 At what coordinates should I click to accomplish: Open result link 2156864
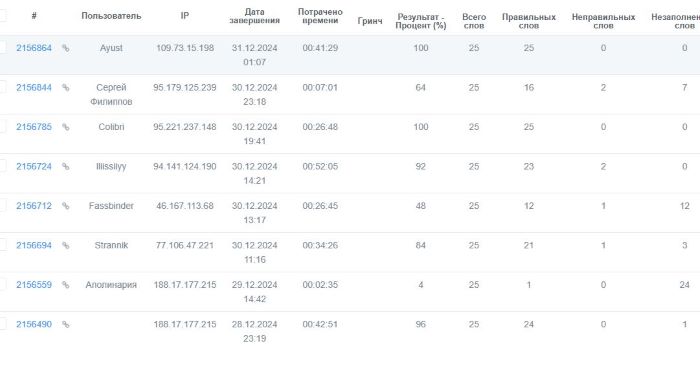(34, 48)
